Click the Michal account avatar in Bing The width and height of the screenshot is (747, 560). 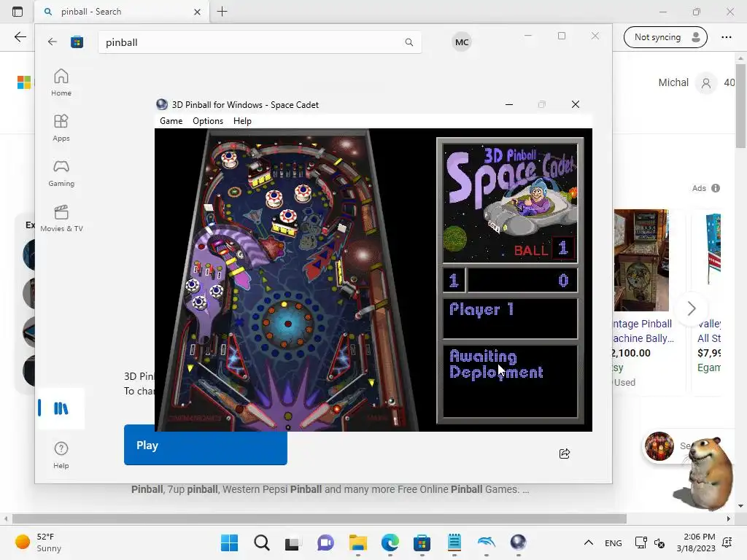(x=706, y=83)
